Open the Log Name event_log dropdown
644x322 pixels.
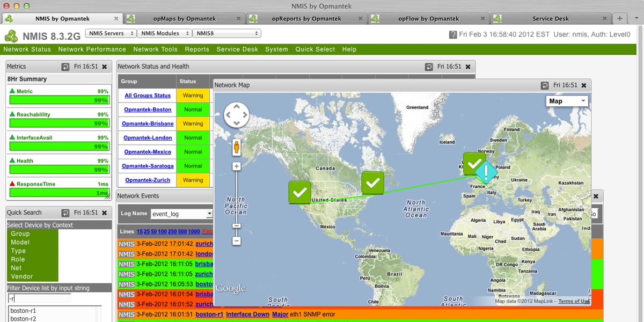tap(182, 214)
